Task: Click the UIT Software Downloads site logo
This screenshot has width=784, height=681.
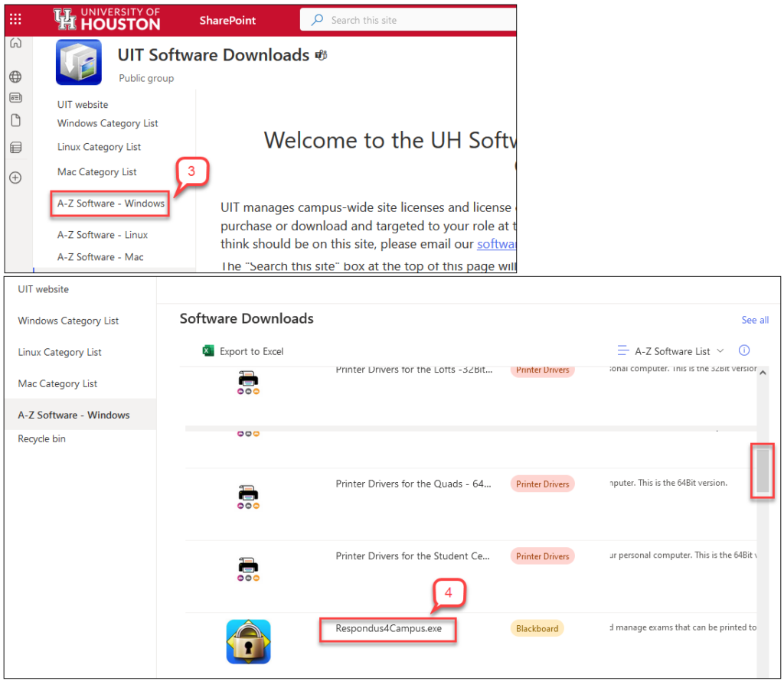Action: coord(78,61)
